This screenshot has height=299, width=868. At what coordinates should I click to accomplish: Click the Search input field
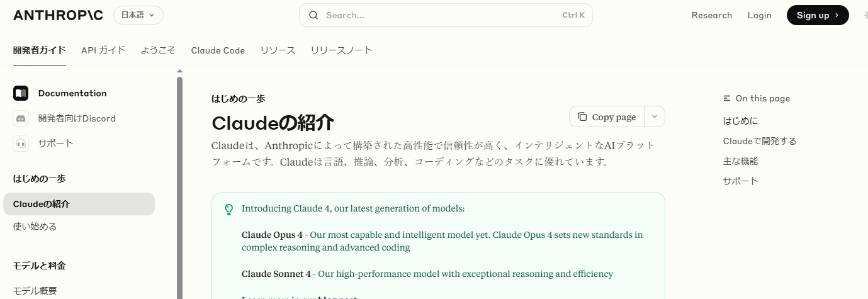(446, 15)
